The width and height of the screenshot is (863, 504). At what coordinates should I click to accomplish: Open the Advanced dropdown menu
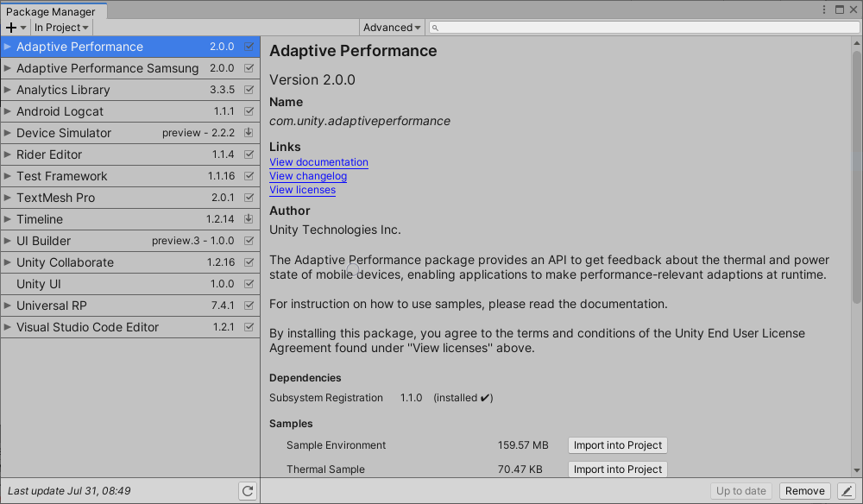[392, 27]
